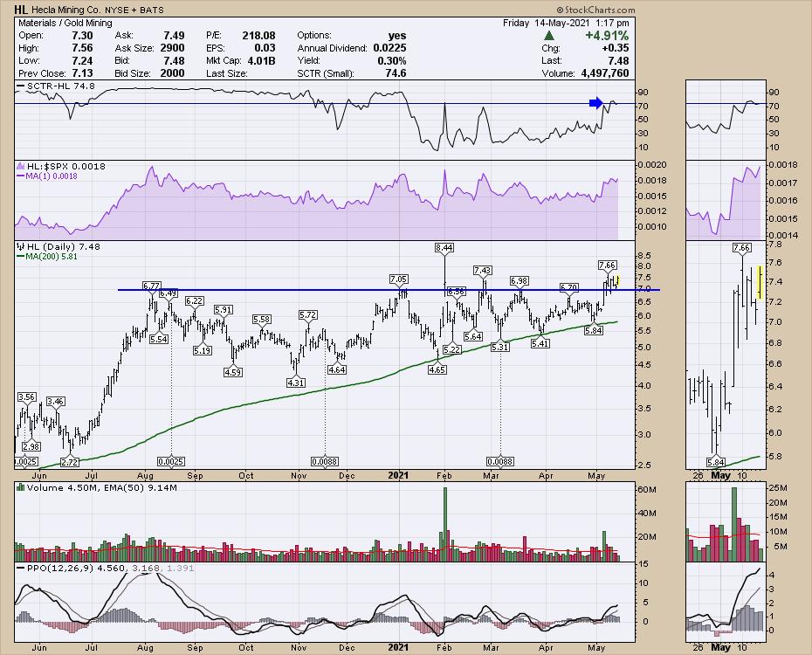812x655 pixels.
Task: Click the blue arrow in the SCTR panel
Action: tap(595, 104)
